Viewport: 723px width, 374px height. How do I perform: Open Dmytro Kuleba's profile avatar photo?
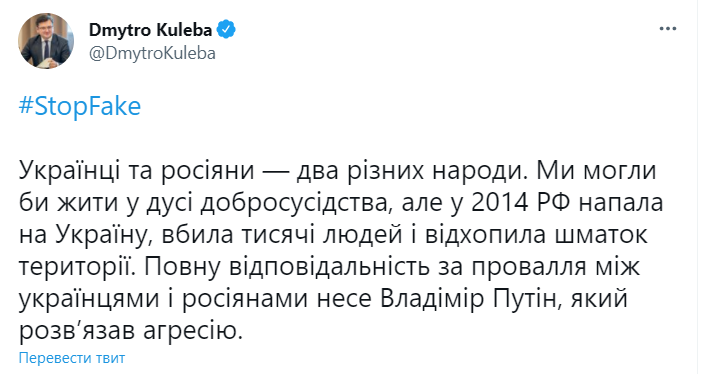tap(46, 41)
